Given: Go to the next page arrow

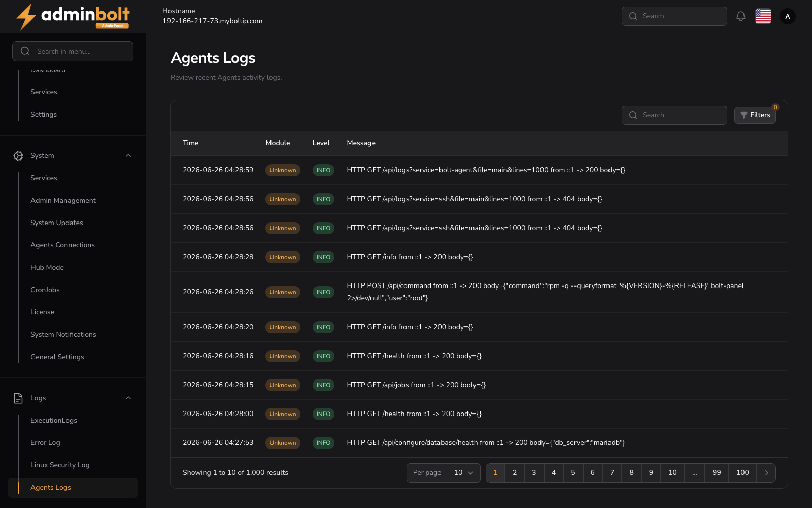Looking at the screenshot, I should click(766, 473).
